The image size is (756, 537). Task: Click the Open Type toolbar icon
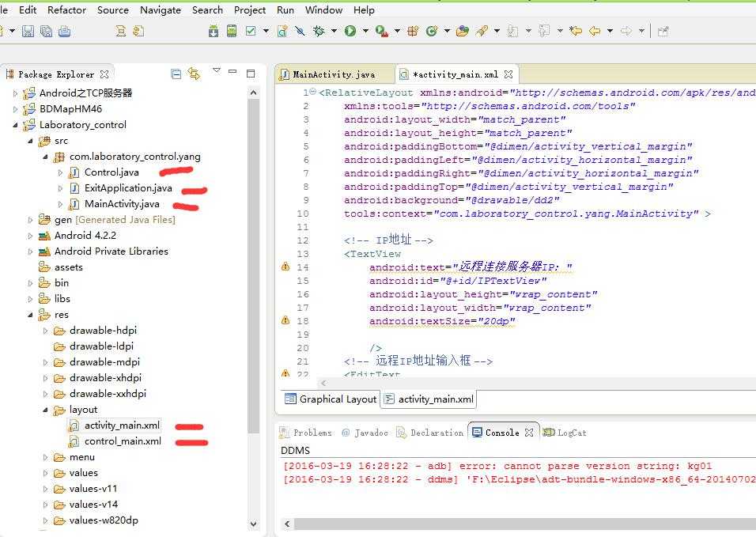(x=463, y=32)
